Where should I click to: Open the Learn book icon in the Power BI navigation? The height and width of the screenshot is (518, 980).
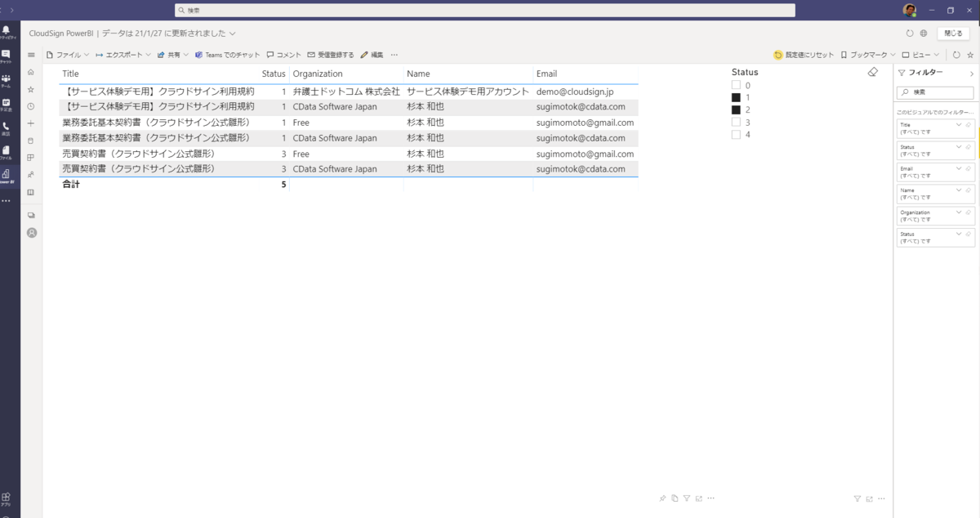click(x=31, y=192)
